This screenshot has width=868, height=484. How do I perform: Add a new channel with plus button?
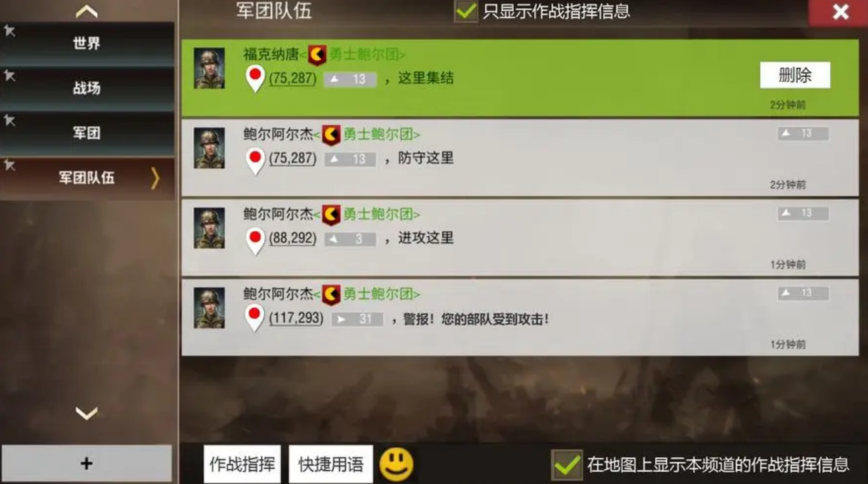[87, 464]
